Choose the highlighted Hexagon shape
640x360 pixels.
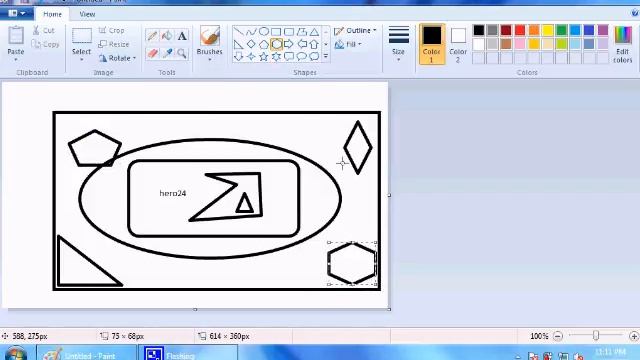276,44
